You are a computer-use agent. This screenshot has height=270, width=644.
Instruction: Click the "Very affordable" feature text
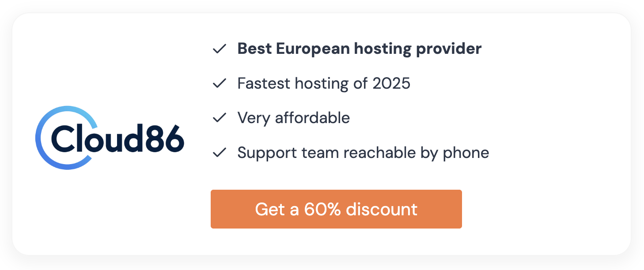pyautogui.click(x=293, y=118)
